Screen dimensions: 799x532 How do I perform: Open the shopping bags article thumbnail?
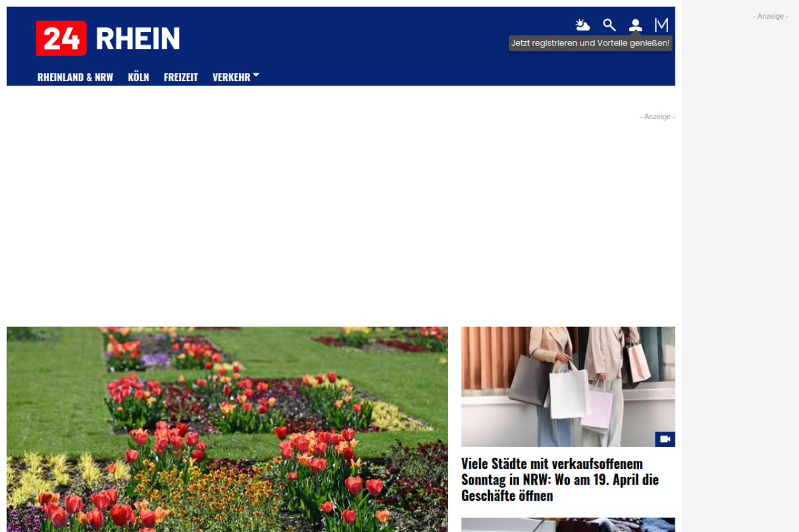(x=567, y=387)
